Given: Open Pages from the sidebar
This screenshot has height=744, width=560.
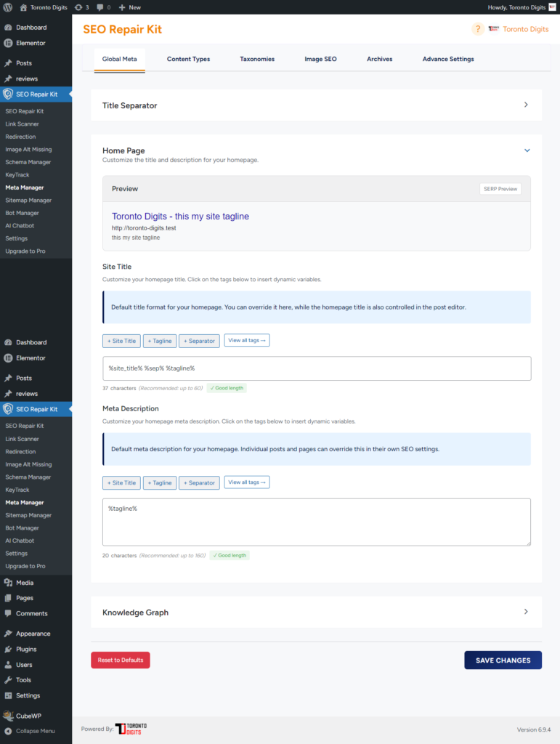Looking at the screenshot, I should (x=25, y=598).
